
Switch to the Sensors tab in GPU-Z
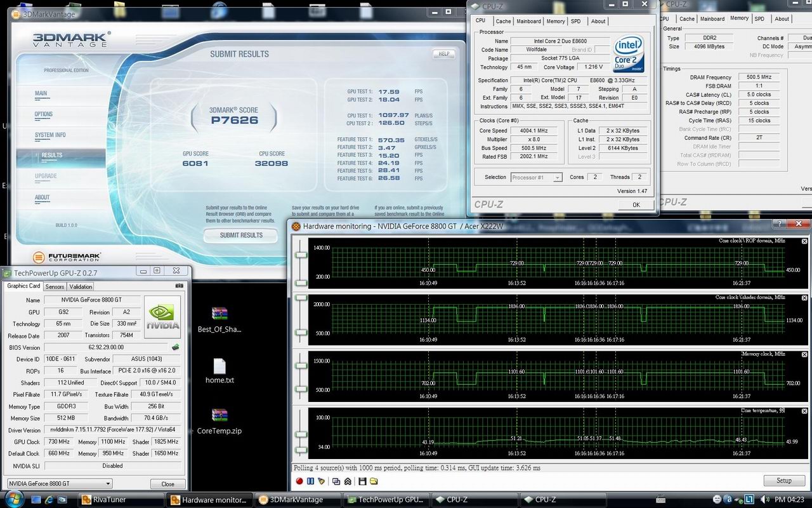pos(55,286)
